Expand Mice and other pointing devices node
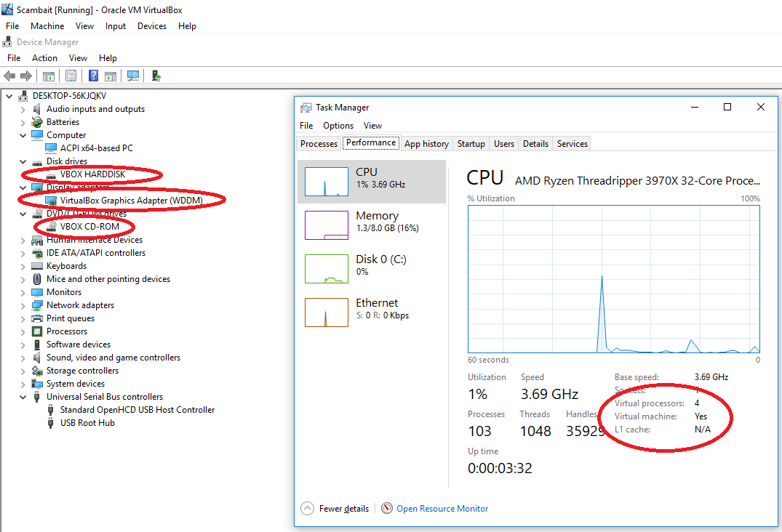This screenshot has width=782, height=532. [x=23, y=280]
